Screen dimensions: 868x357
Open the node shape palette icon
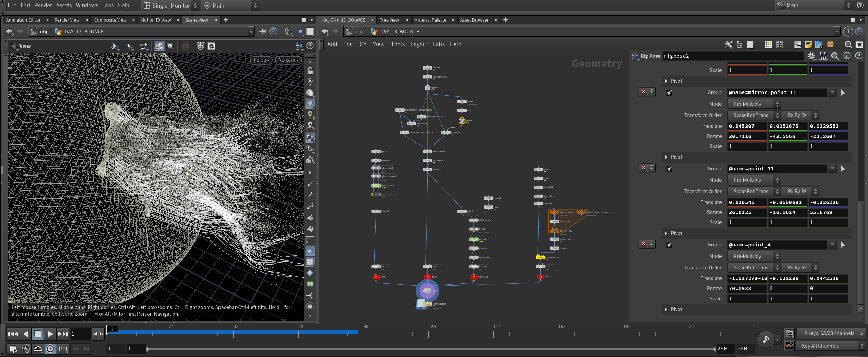(x=779, y=44)
